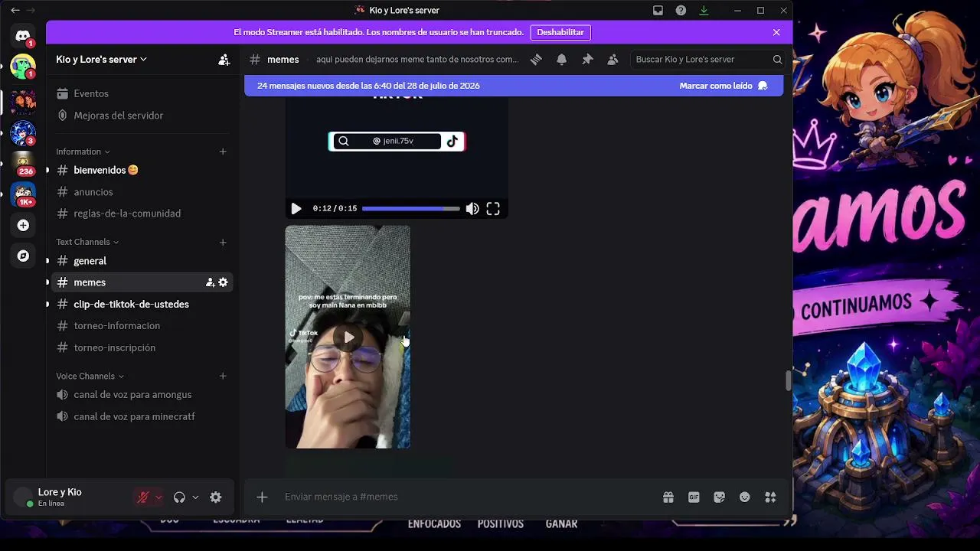Screen dimensions: 980x551
Task: Create channel in Voice Channels category
Action: pyautogui.click(x=223, y=377)
